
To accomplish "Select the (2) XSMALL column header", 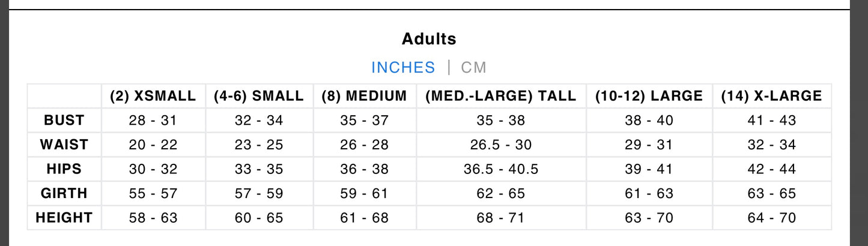I will coord(153,96).
